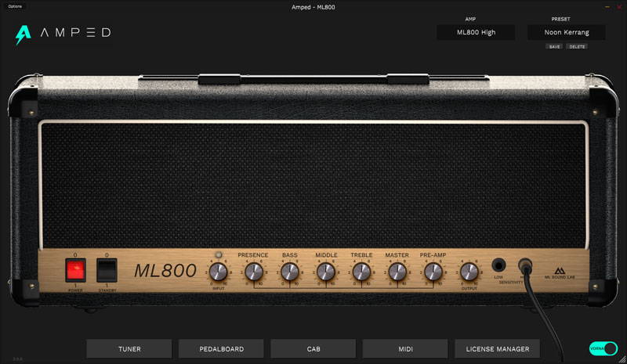This screenshot has width=627, height=364.
Task: Open the License Manager
Action: [x=498, y=349]
